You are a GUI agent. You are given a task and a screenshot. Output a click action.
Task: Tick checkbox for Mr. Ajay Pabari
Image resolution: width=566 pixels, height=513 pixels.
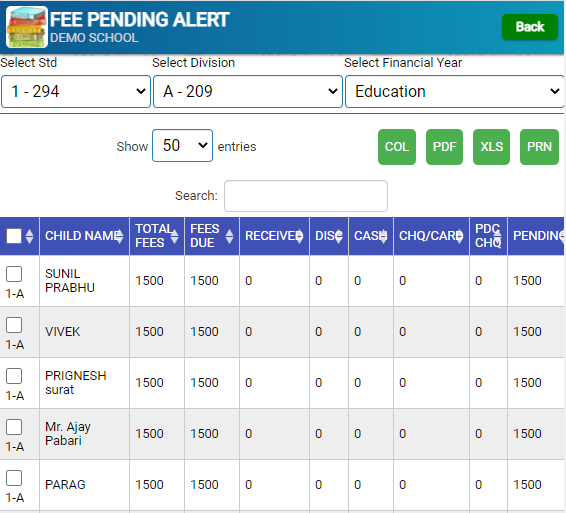click(14, 427)
